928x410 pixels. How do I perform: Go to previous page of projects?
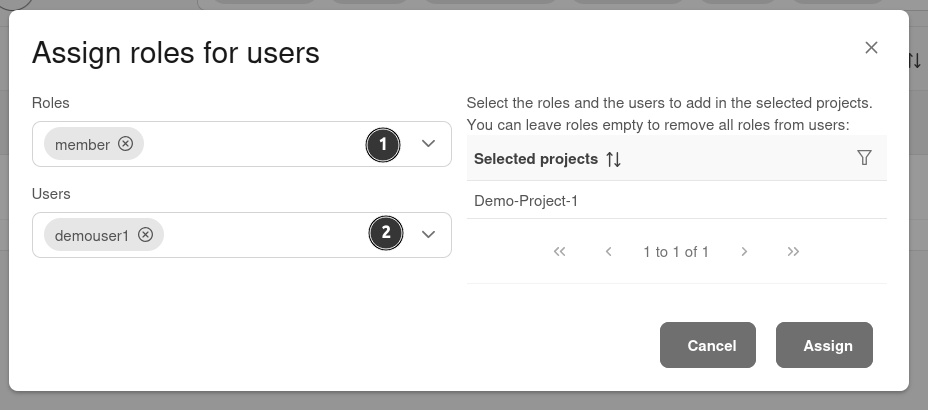608,252
